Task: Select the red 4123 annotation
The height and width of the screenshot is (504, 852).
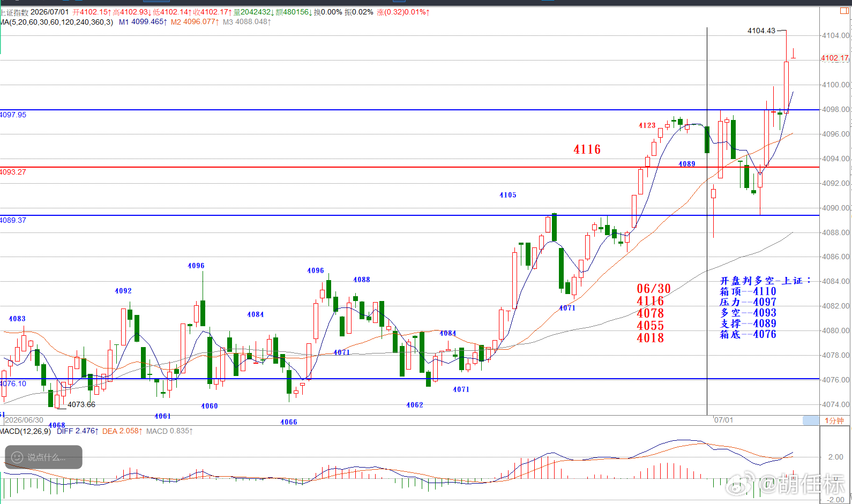Action: pyautogui.click(x=647, y=125)
